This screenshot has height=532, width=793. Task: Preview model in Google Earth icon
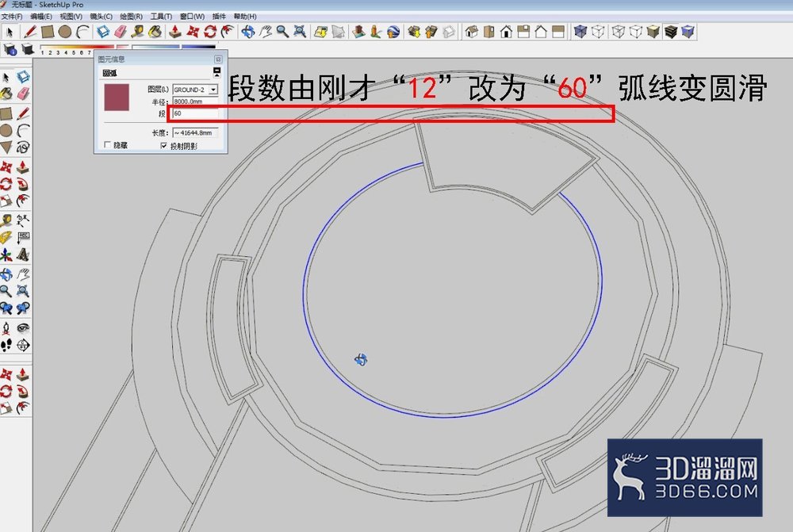pos(393,32)
